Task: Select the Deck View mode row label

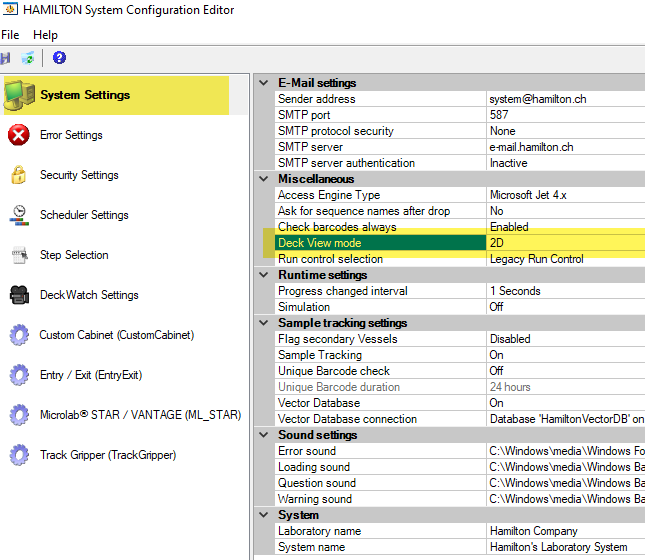Action: pyautogui.click(x=320, y=243)
